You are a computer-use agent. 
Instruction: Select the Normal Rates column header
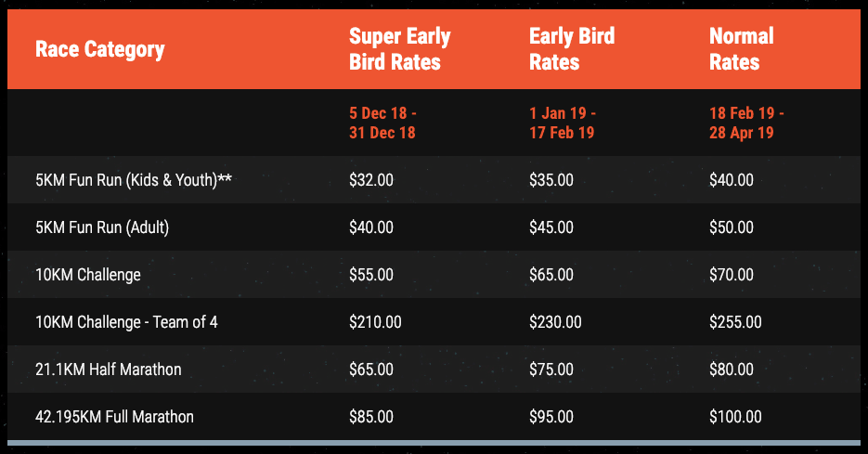[x=741, y=48]
